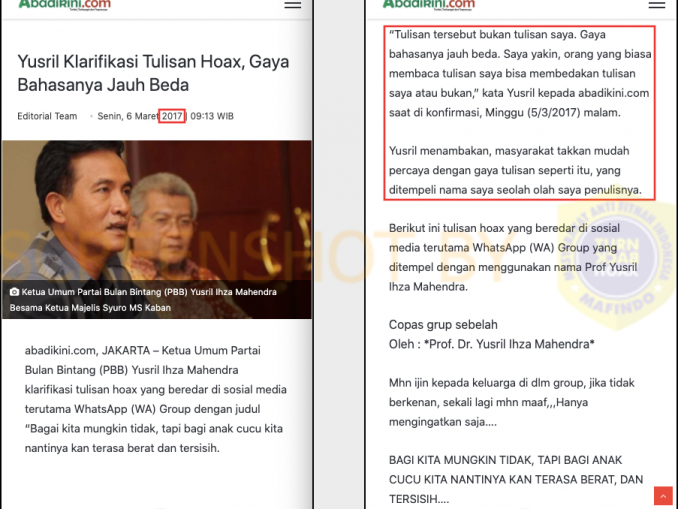Screen dimensions: 678x509
Task: Click line 'Oleh : *Prof. Dr. Yusril Ihza Mahendra*'
Action: 492,344
